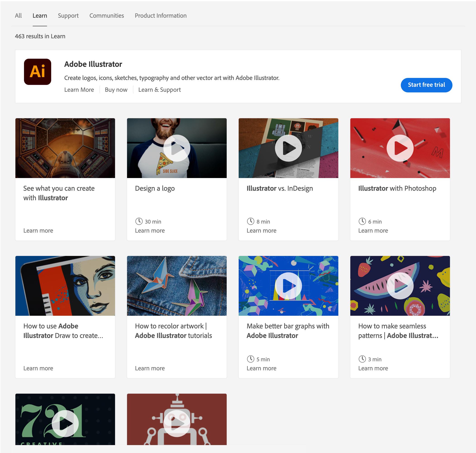Open Learn More under Adobe Illustrator
Image resolution: width=476 pixels, height=453 pixels.
click(79, 90)
